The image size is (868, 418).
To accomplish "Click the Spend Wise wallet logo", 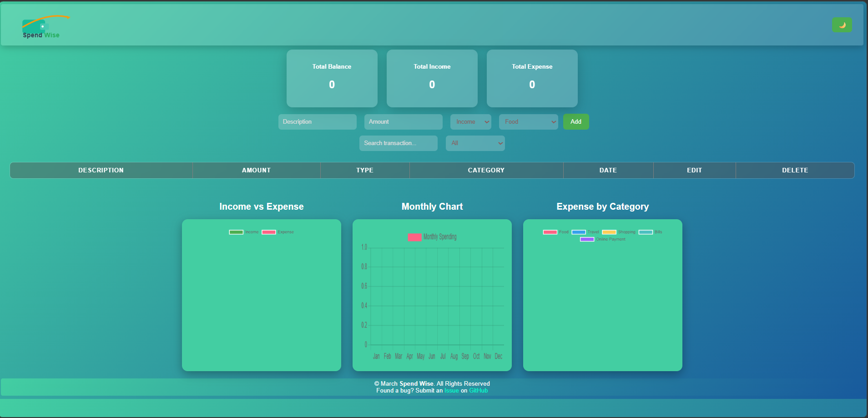I will [41, 27].
